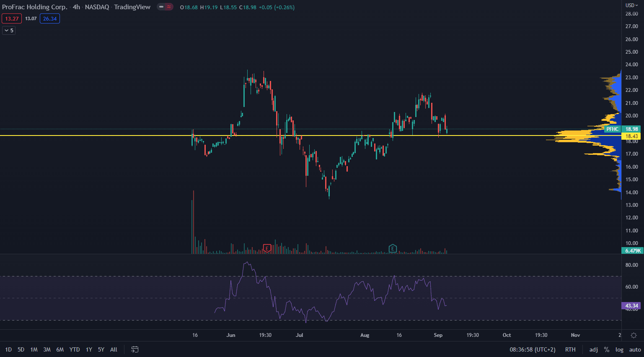Expand the collapsed indicators legend showing 5

pos(9,30)
